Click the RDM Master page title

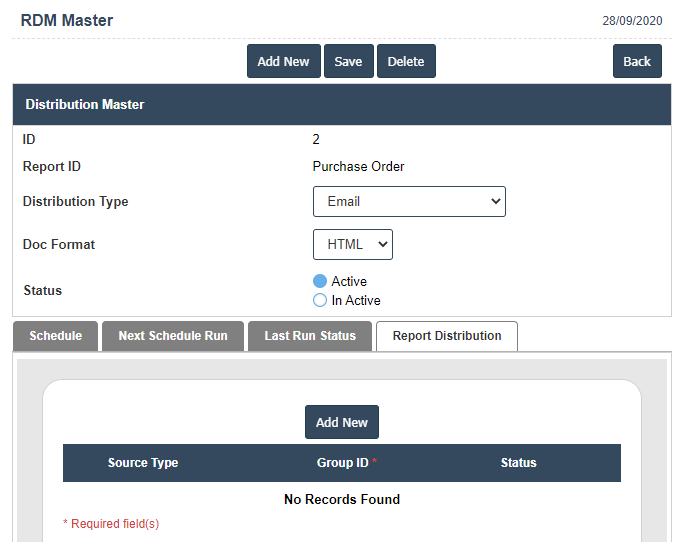coord(67,20)
